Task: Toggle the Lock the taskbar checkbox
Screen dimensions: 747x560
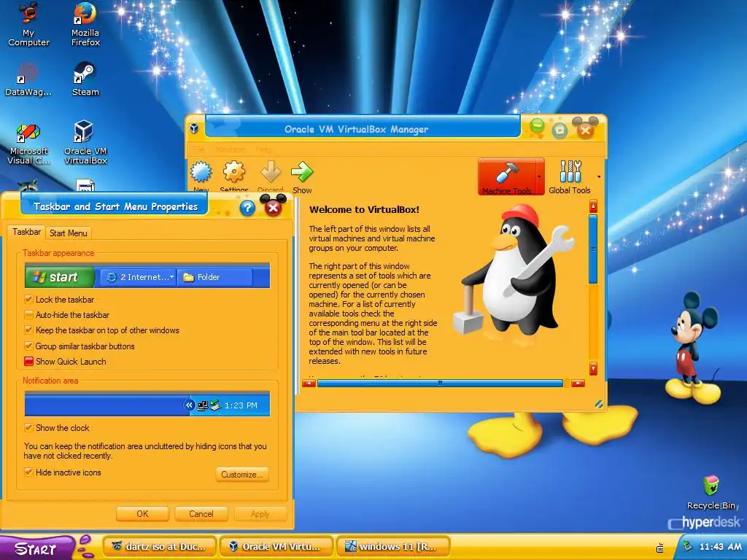Action: (28, 300)
